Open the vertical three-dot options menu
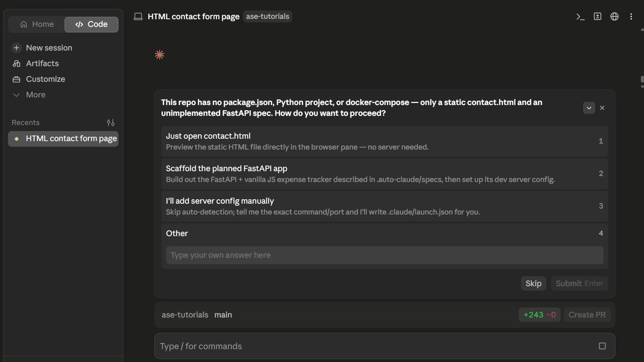Screen dimensions: 644x362 631,16
